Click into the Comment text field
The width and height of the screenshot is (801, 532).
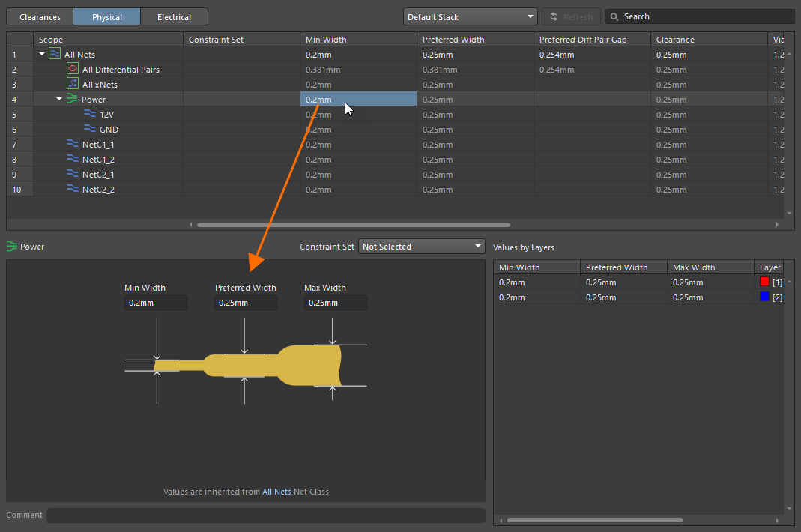point(265,516)
